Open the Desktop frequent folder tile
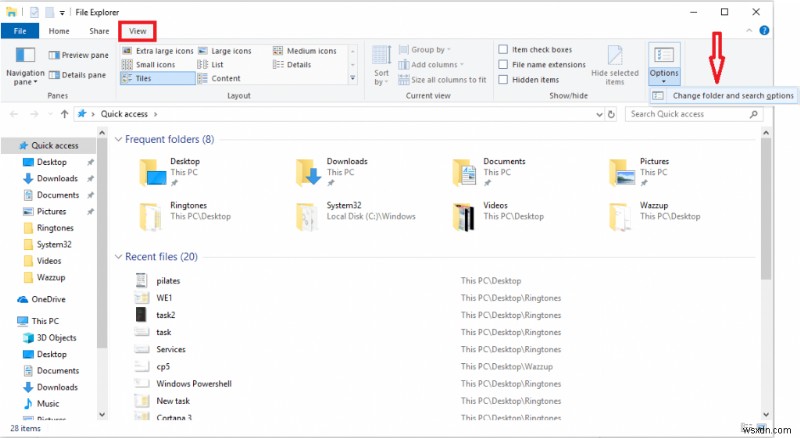The image size is (800, 438). (170, 172)
